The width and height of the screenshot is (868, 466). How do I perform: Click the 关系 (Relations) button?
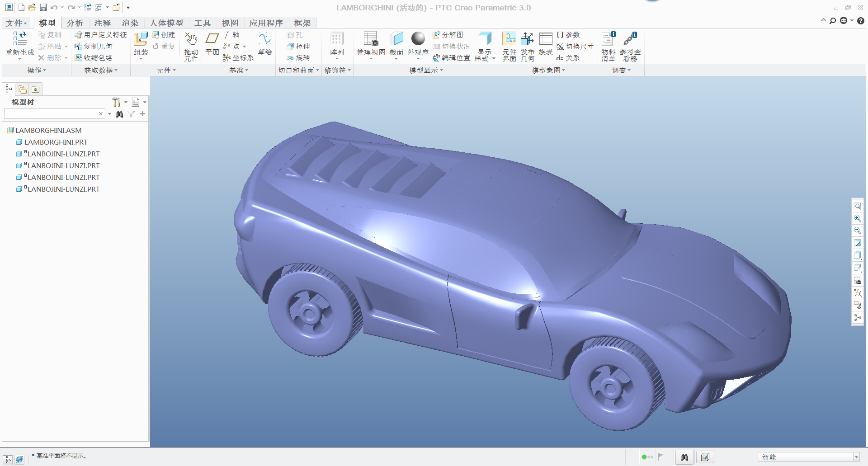tap(568, 58)
